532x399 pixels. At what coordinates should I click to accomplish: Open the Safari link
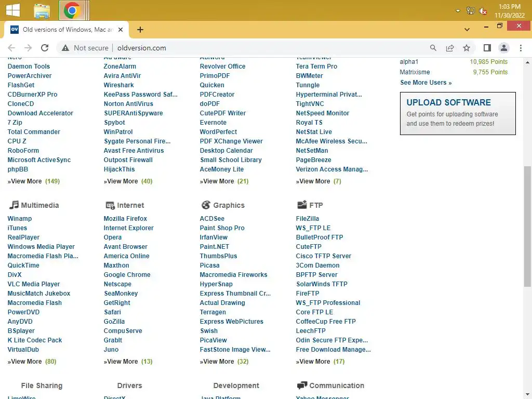click(x=112, y=312)
